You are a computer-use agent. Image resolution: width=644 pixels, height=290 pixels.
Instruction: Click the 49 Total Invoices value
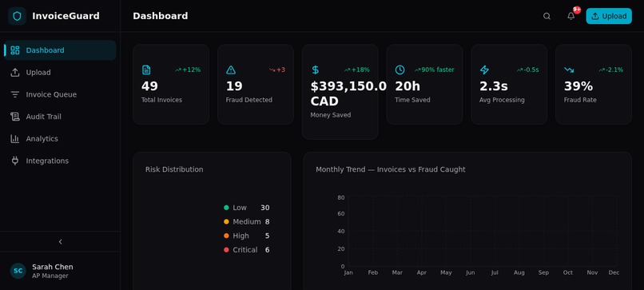149,86
